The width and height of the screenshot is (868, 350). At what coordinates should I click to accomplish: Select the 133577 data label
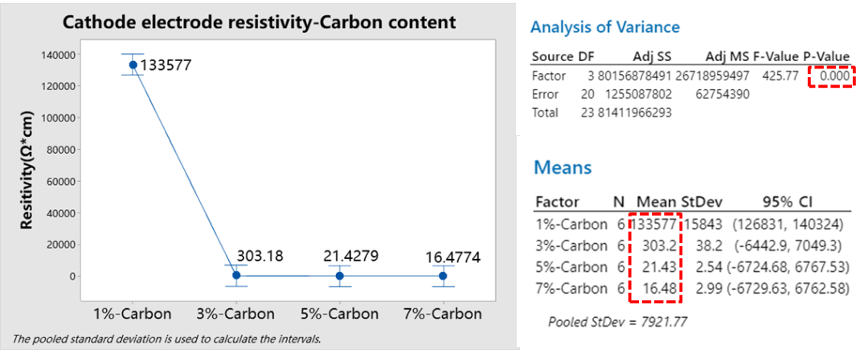(165, 65)
